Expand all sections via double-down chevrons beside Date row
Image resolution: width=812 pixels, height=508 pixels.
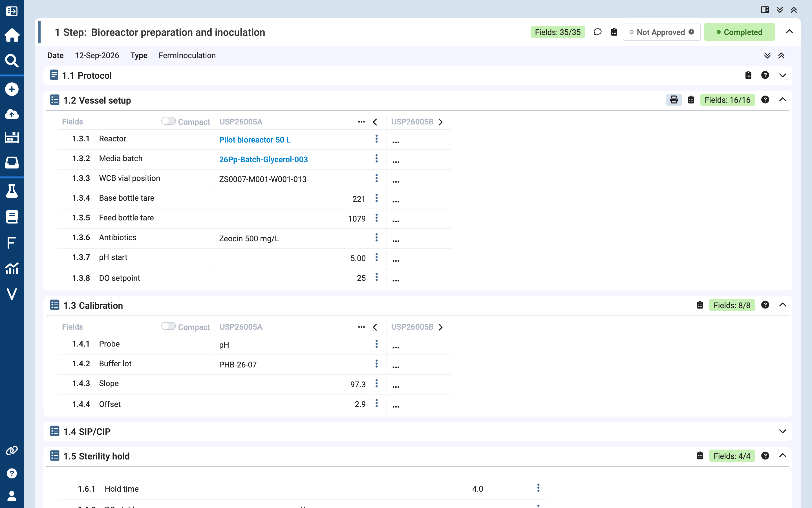[767, 55]
